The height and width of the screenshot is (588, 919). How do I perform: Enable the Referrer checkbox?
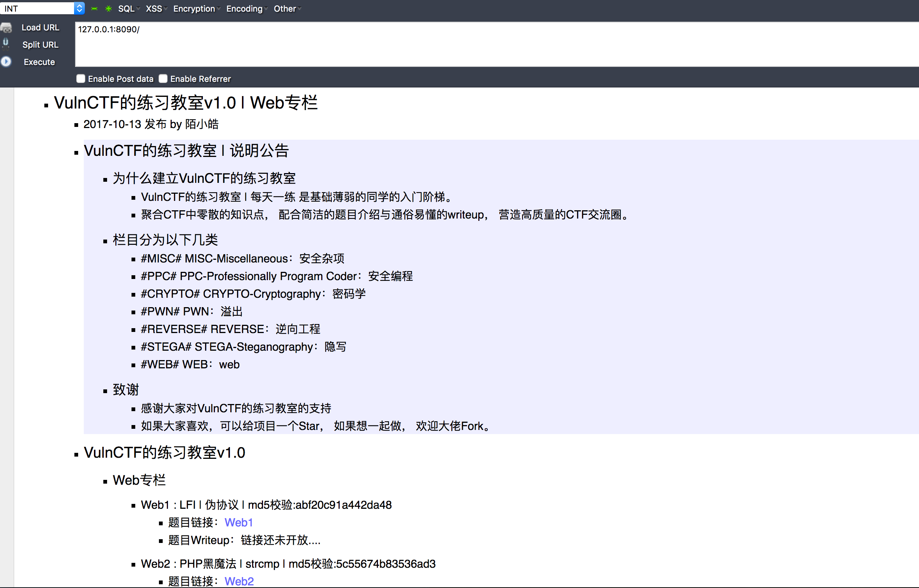(163, 78)
